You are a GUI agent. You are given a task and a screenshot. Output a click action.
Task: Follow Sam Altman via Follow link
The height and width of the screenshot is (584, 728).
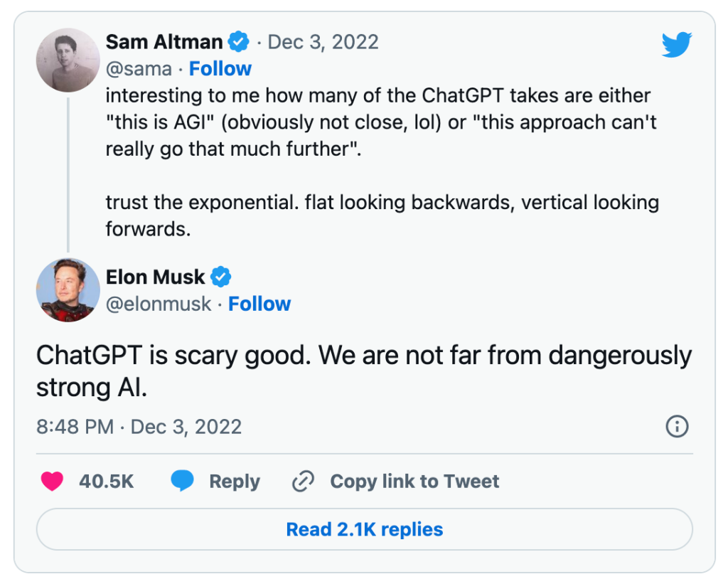tap(220, 69)
